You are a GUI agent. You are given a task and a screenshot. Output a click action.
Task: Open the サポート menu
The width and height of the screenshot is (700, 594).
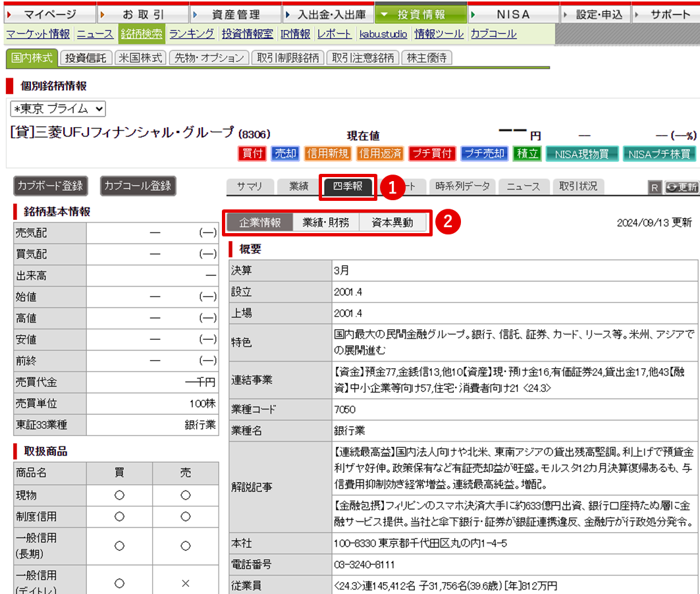[666, 14]
